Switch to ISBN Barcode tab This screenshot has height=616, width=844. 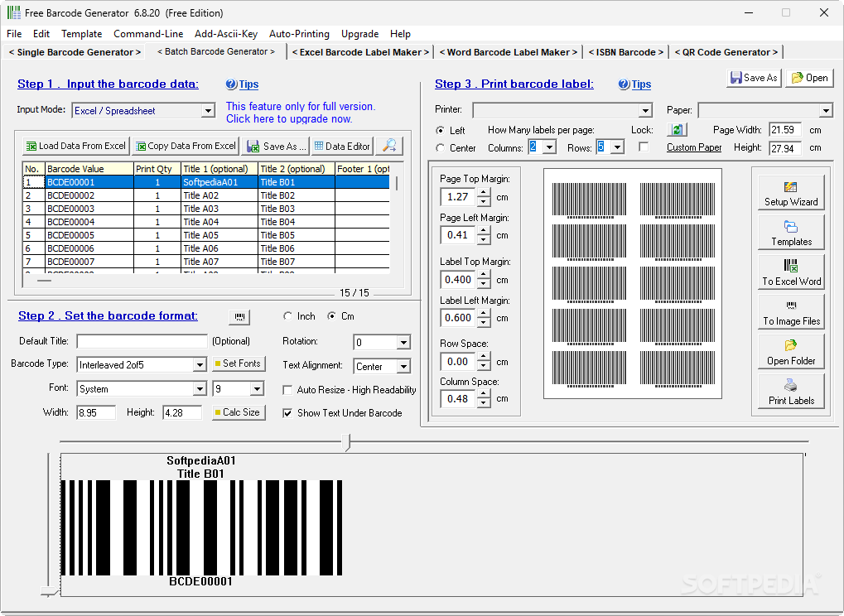(626, 52)
